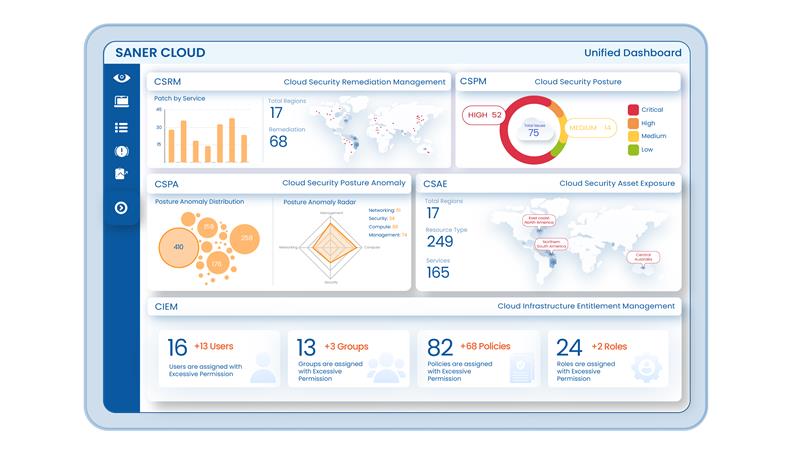Click the group people icon in Groups card
This screenshot has width=800, height=450.
[386, 367]
